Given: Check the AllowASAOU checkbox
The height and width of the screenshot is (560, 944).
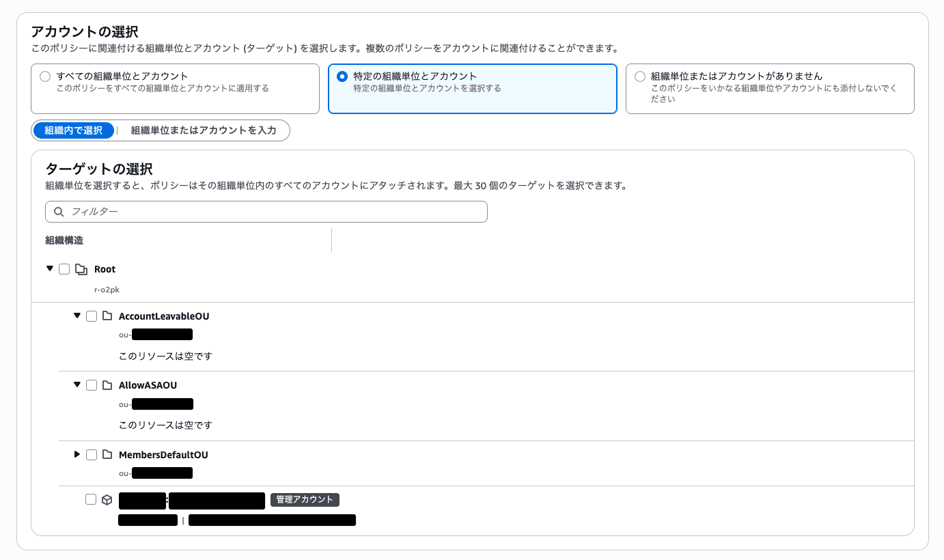Looking at the screenshot, I should [92, 385].
